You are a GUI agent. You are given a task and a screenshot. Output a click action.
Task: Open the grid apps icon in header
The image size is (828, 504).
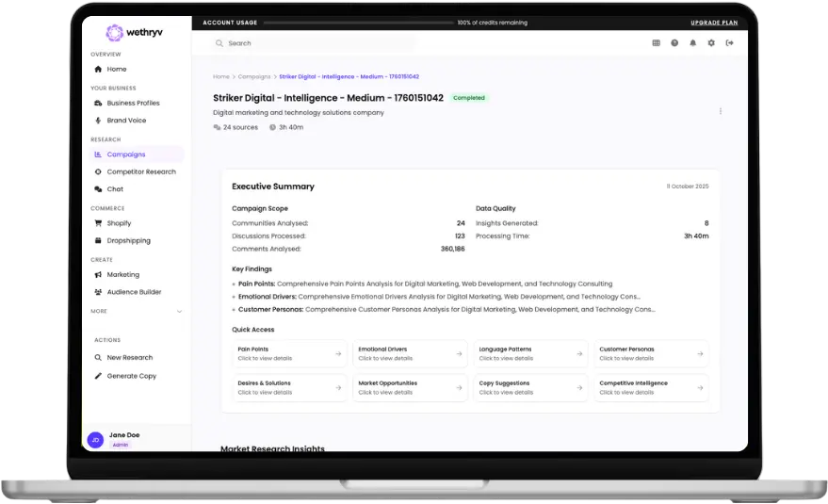656,42
